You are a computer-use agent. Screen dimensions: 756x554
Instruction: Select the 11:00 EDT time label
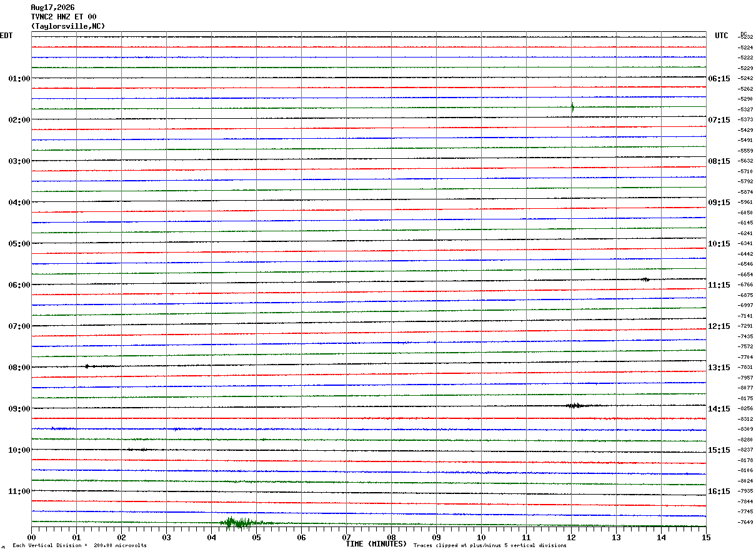(19, 491)
